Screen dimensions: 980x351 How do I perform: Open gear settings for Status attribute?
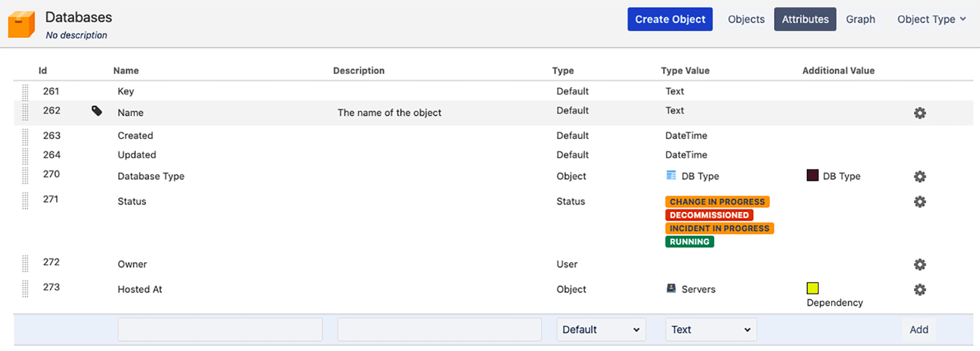pyautogui.click(x=920, y=202)
